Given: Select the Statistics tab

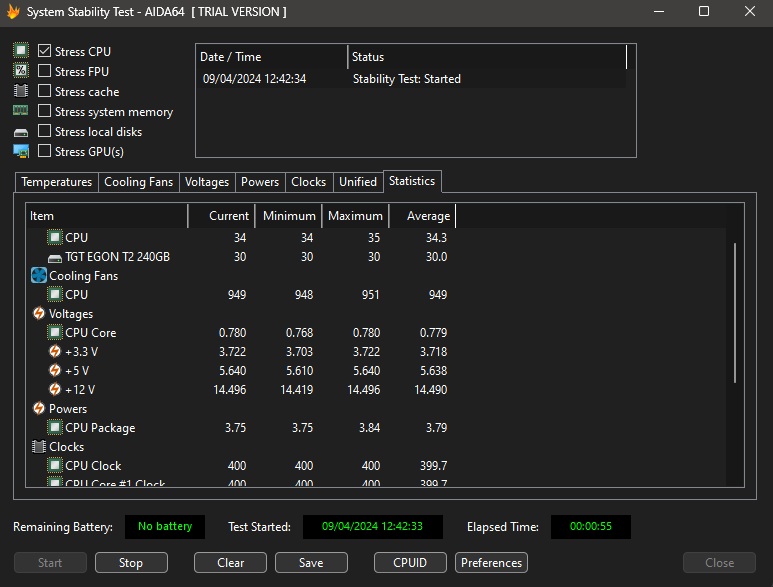Looking at the screenshot, I should tap(412, 181).
